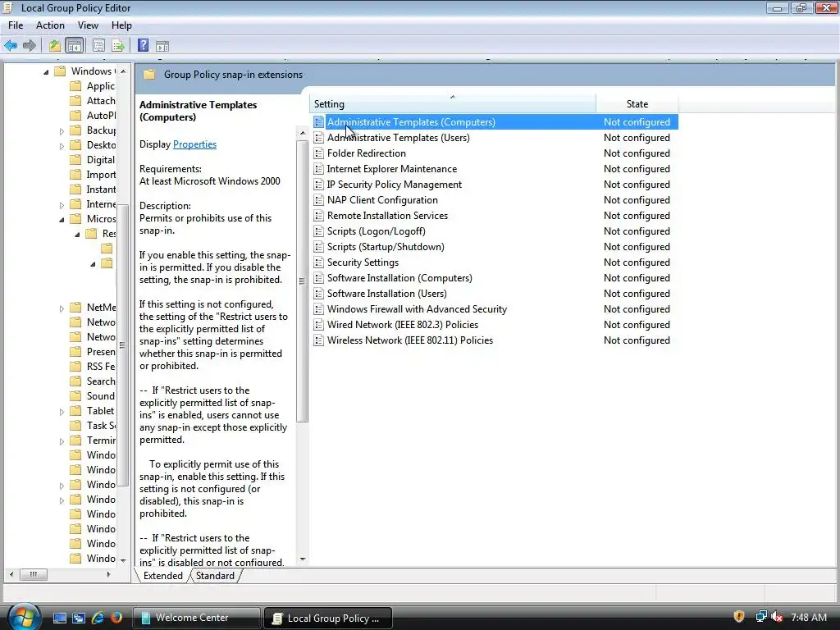Collapse the Windows tree node arrow

pyautogui.click(x=46, y=71)
